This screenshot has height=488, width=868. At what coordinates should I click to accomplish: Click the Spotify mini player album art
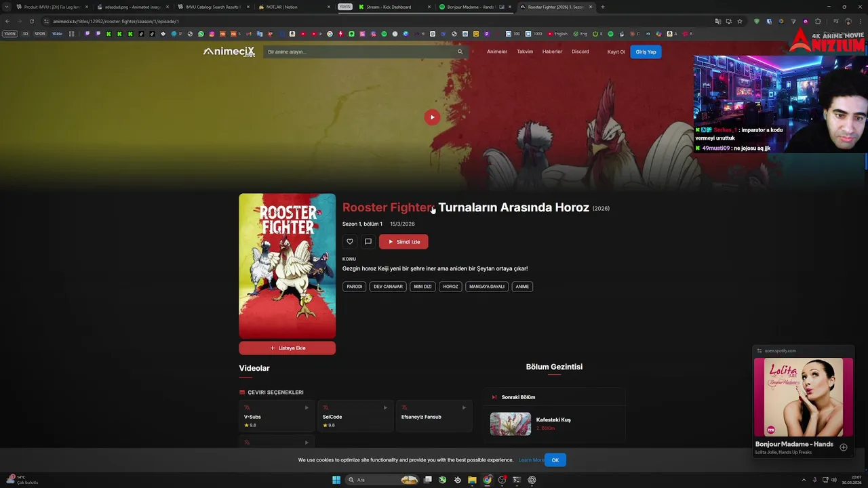(803, 397)
